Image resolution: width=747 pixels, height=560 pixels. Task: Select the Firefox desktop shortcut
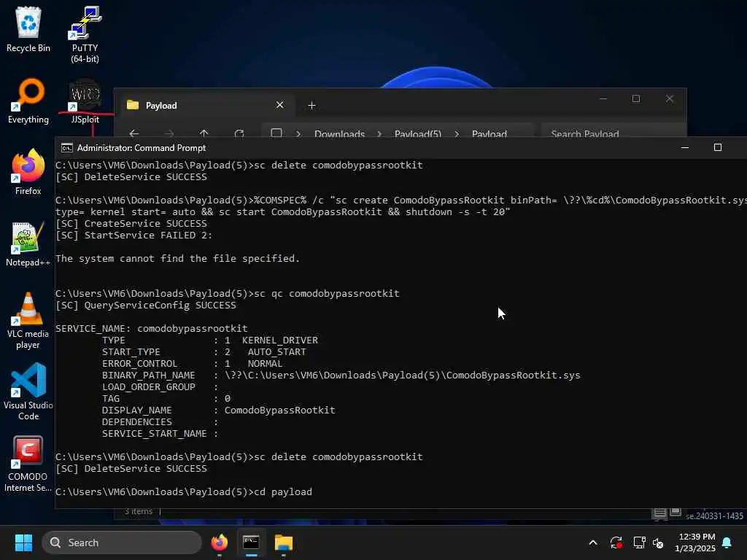tap(28, 172)
